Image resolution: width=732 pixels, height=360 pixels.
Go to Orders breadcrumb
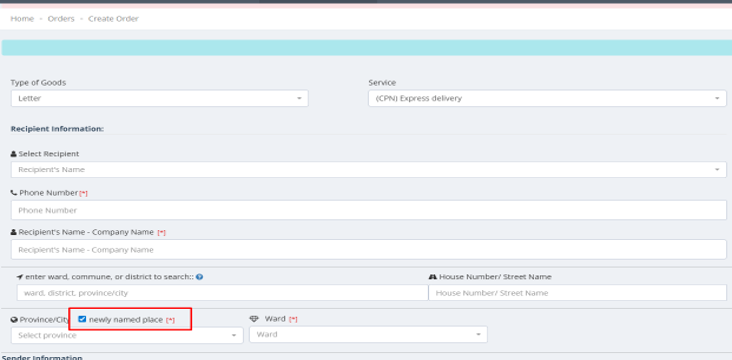61,19
